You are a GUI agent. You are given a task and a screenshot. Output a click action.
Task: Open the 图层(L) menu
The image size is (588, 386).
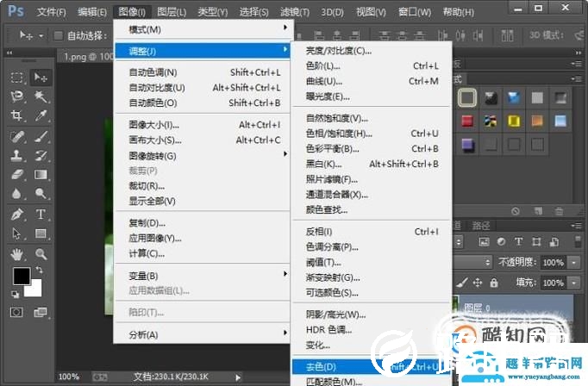tap(172, 12)
